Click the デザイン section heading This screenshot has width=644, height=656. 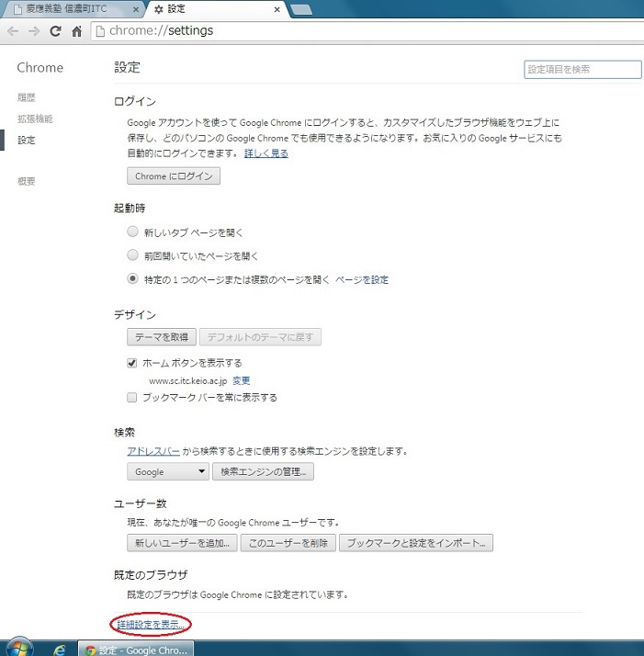pyautogui.click(x=135, y=314)
